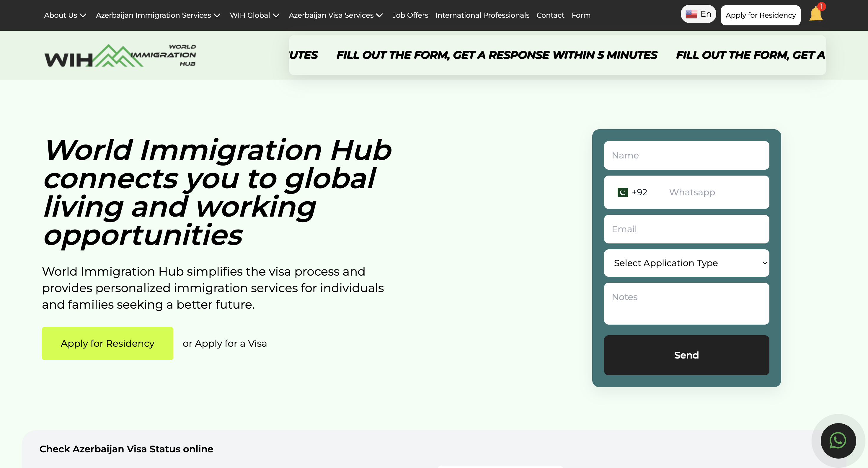This screenshot has height=468, width=868.
Task: Focus the Name input field
Action: (x=686, y=155)
